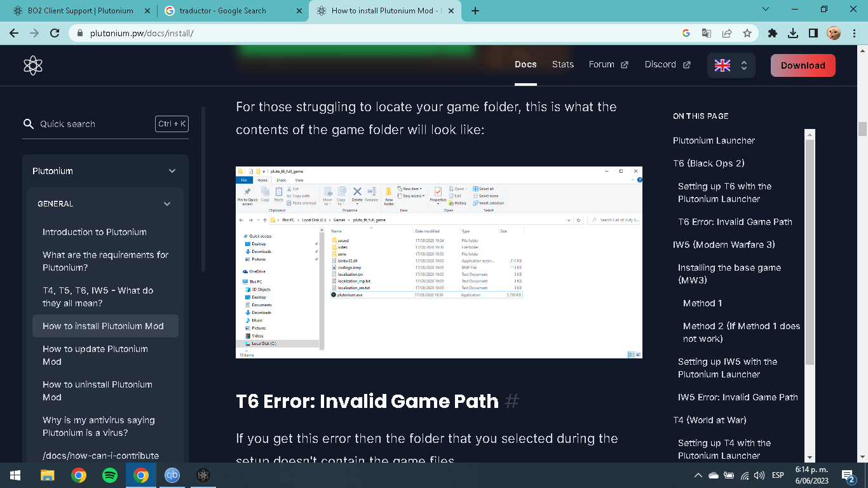The width and height of the screenshot is (868, 488).
Task: Open notification center icon
Action: (x=848, y=475)
